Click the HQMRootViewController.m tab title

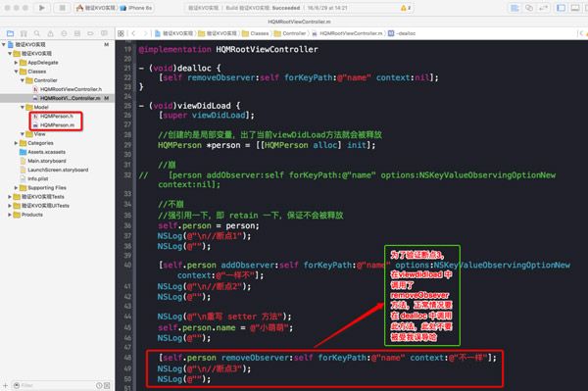[299, 22]
